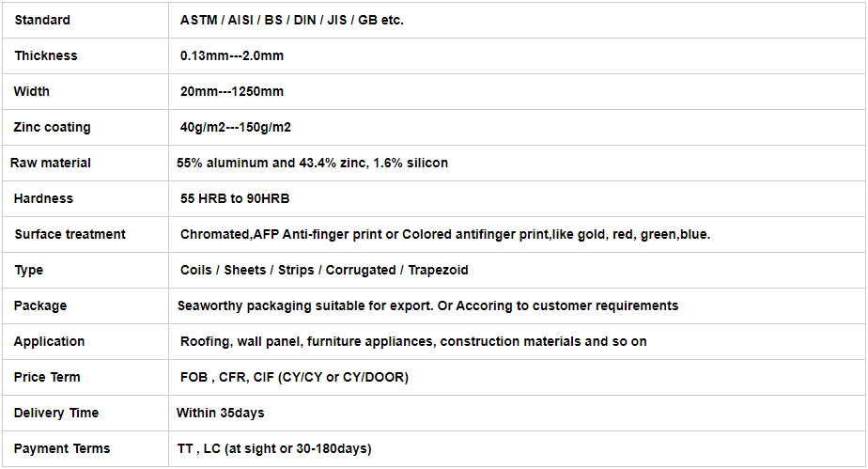Image resolution: width=868 pixels, height=469 pixels.
Task: Select the ASTM / AISI / BS standards text
Action: click(x=292, y=21)
